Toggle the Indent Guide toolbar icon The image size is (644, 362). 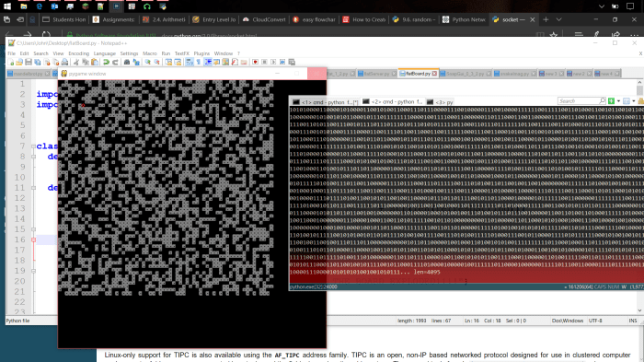[208, 62]
